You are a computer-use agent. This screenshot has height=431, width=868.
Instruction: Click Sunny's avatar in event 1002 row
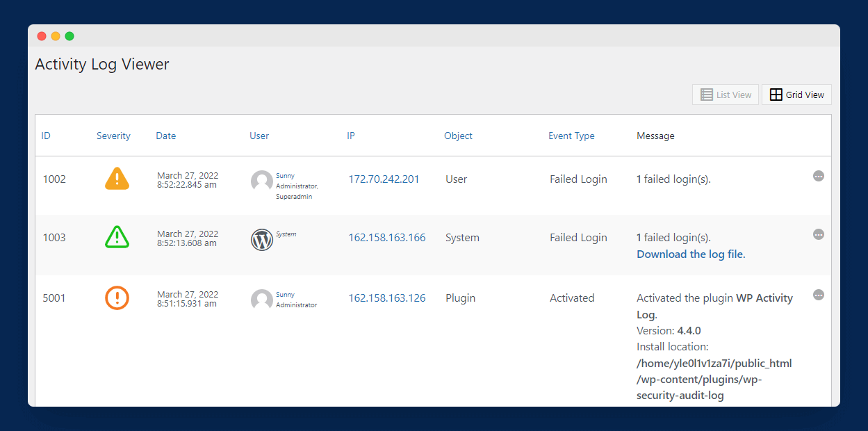click(x=262, y=181)
